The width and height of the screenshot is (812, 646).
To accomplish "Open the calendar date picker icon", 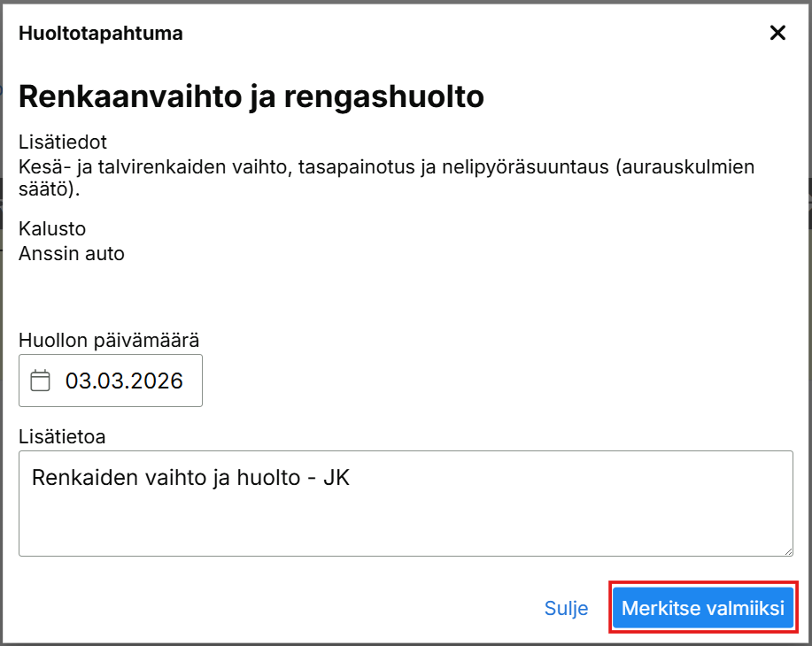I will pyautogui.click(x=41, y=381).
